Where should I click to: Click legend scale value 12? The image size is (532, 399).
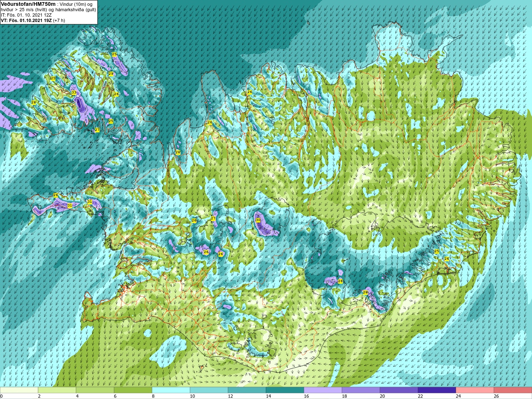point(229,396)
